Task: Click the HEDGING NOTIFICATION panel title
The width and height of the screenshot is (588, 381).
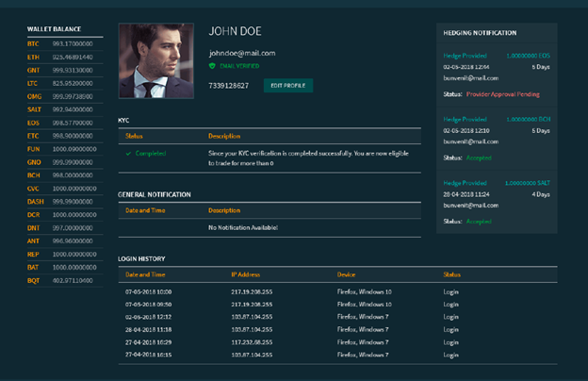Action: click(480, 33)
